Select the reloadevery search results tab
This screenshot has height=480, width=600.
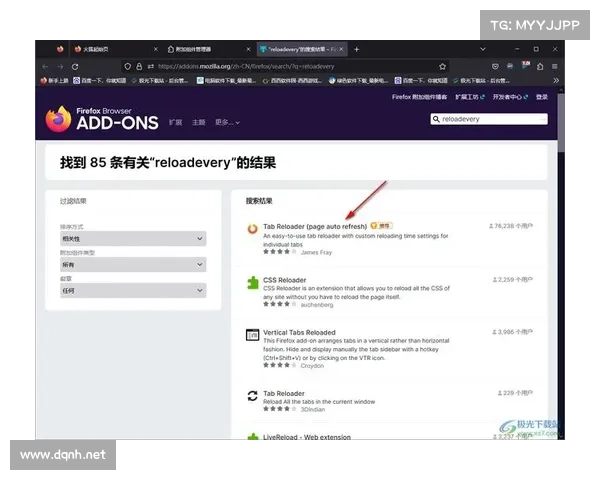[302, 49]
